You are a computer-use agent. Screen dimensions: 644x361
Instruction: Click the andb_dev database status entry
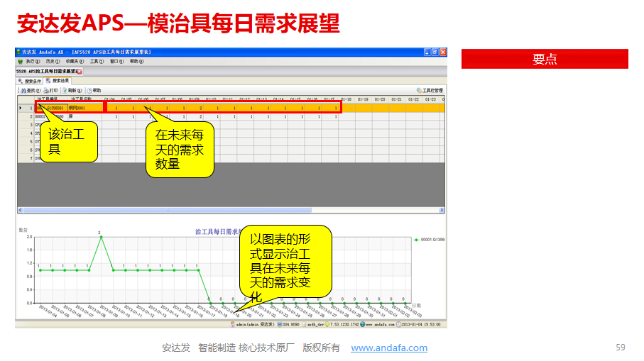click(x=313, y=325)
